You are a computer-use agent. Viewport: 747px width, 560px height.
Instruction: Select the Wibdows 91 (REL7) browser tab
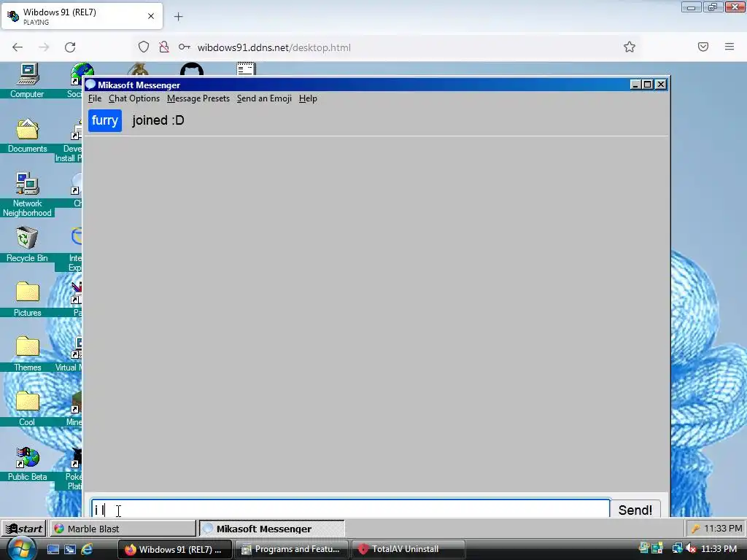[82, 16]
